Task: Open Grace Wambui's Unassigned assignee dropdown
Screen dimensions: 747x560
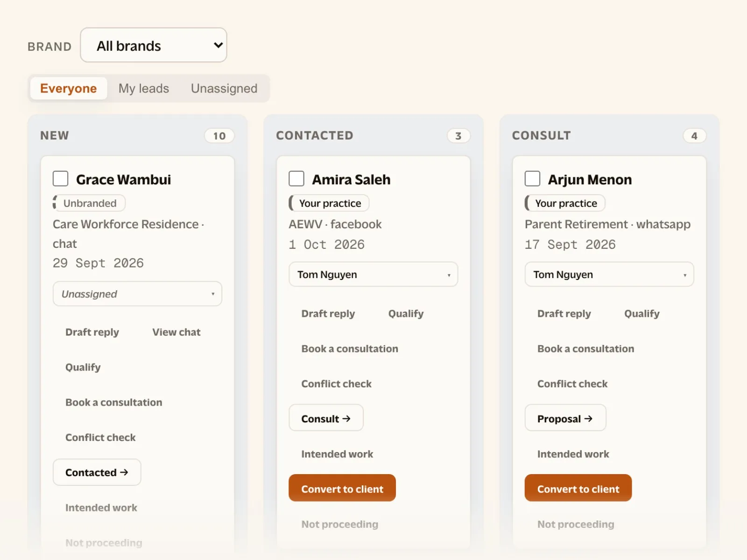Action: pos(137,294)
